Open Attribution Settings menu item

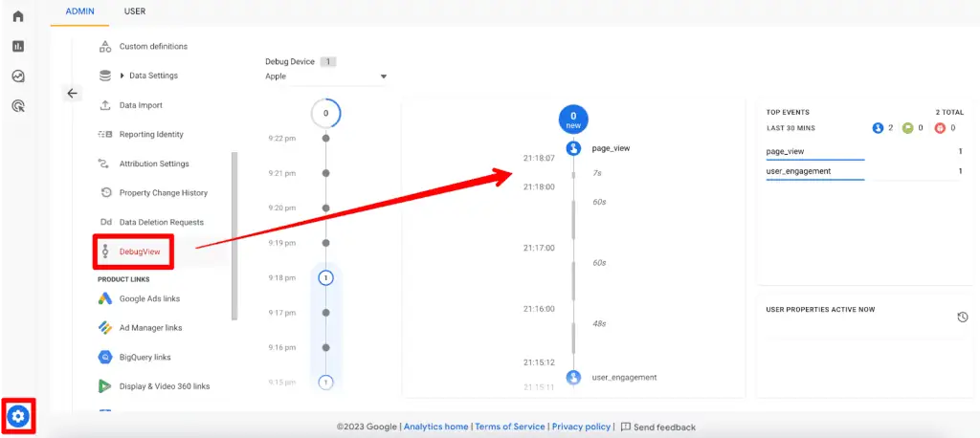(154, 164)
